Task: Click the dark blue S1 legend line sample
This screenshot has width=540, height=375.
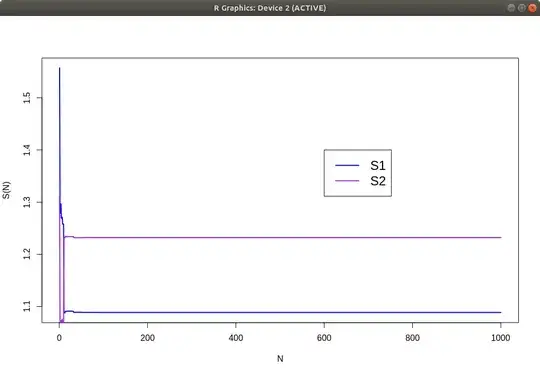Action: coord(347,166)
